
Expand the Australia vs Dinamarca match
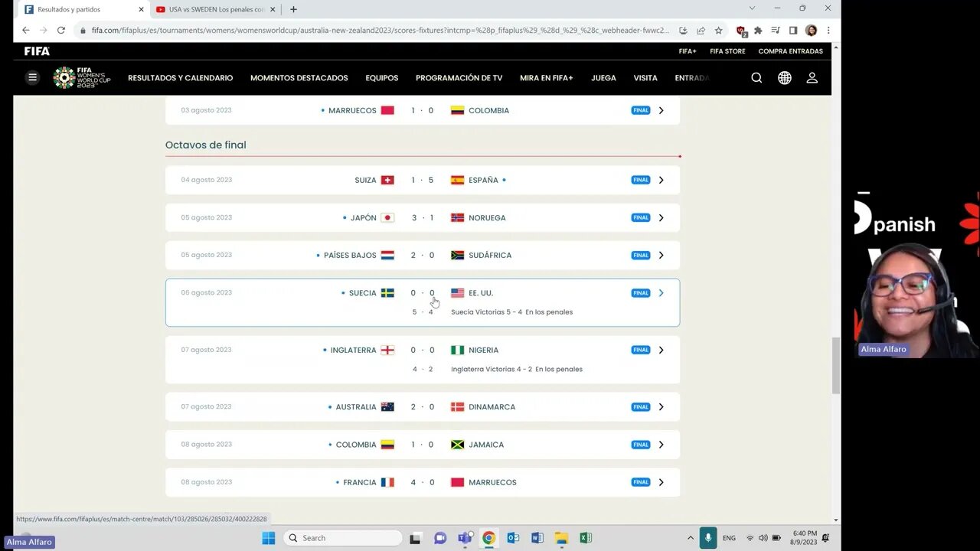click(661, 407)
